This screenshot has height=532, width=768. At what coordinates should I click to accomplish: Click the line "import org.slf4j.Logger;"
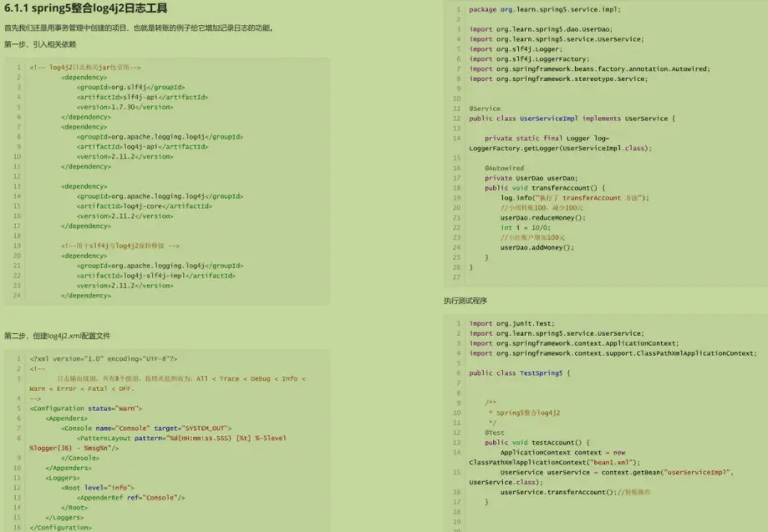click(x=516, y=49)
